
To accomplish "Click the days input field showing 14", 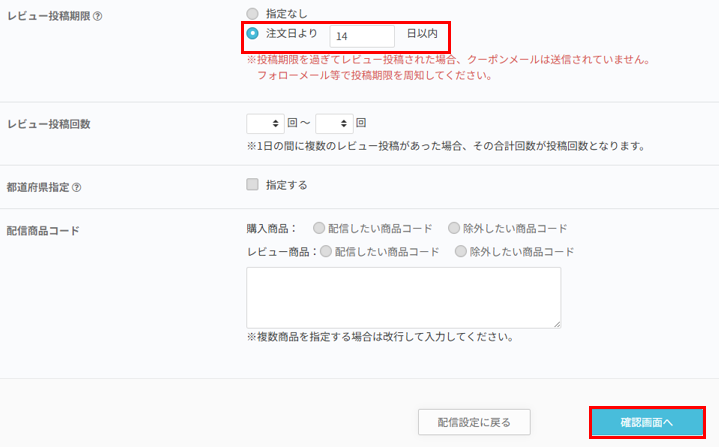I will 361,36.
